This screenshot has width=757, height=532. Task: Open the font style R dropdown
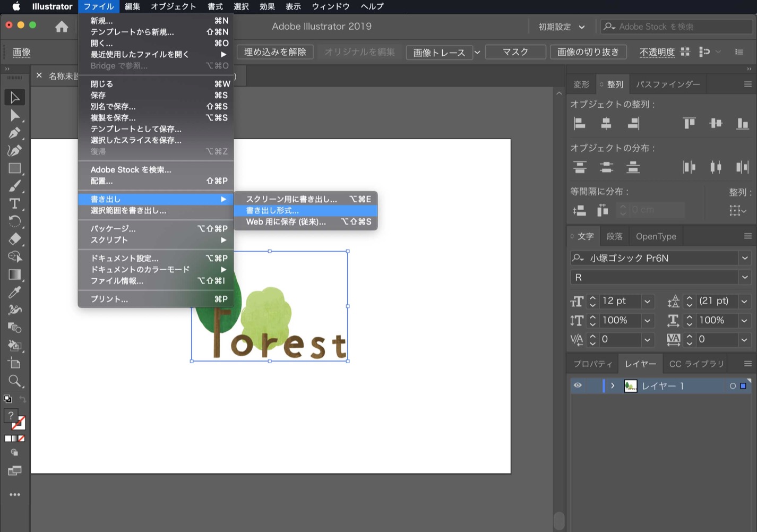pyautogui.click(x=745, y=277)
